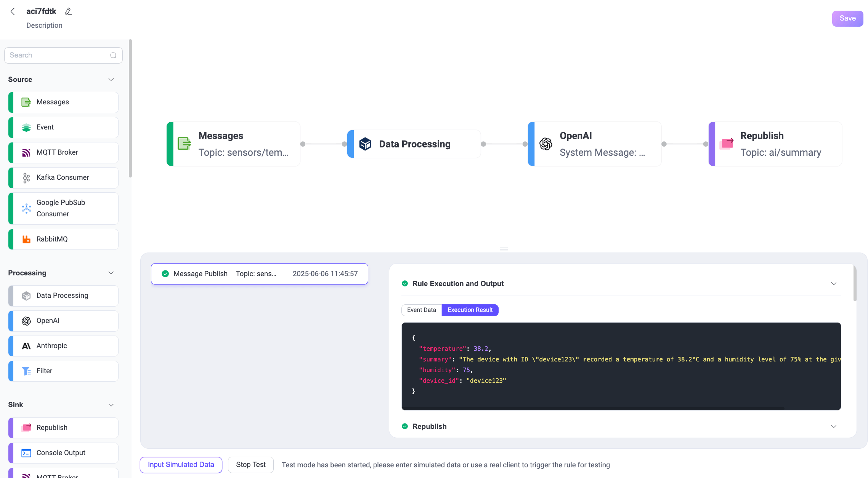This screenshot has height=478, width=868.
Task: Expand the Republish result section
Action: [834, 427]
